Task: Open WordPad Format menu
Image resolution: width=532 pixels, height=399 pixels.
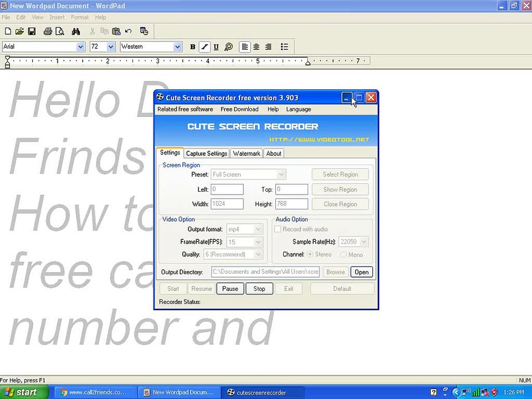Action: point(80,17)
